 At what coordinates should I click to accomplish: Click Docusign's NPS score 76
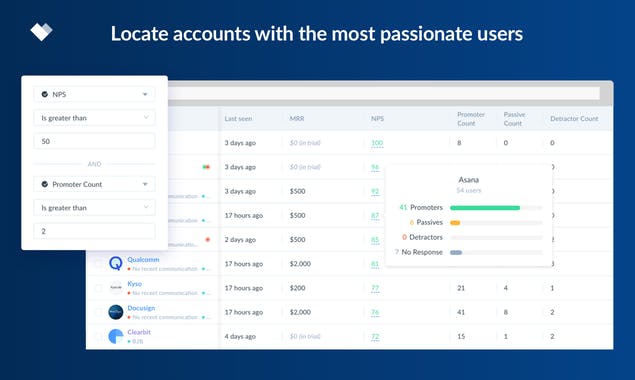[375, 312]
